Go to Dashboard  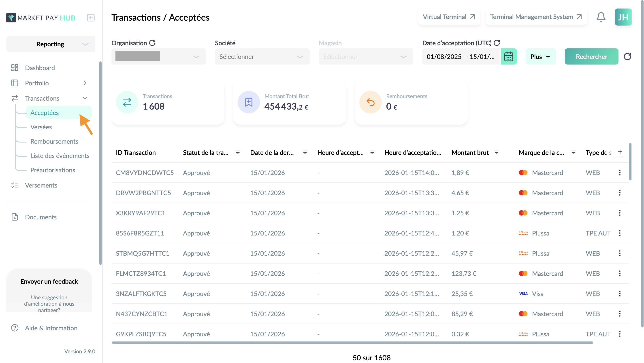40,68
